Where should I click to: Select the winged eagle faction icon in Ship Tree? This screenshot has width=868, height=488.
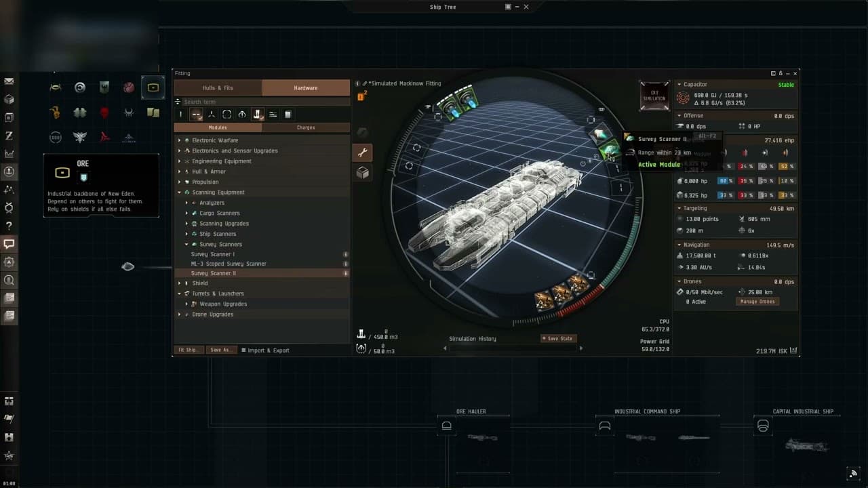click(80, 137)
